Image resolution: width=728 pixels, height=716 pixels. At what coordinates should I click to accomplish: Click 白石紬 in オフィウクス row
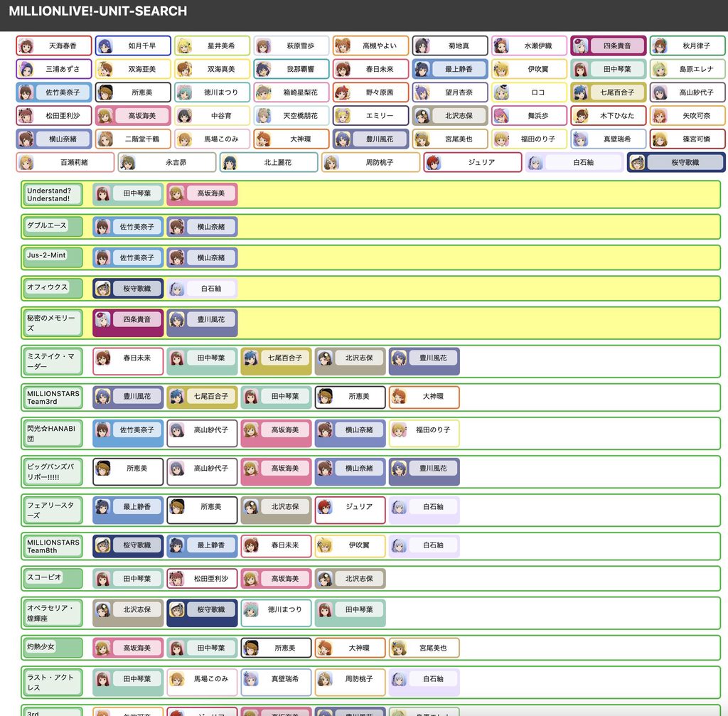(202, 289)
